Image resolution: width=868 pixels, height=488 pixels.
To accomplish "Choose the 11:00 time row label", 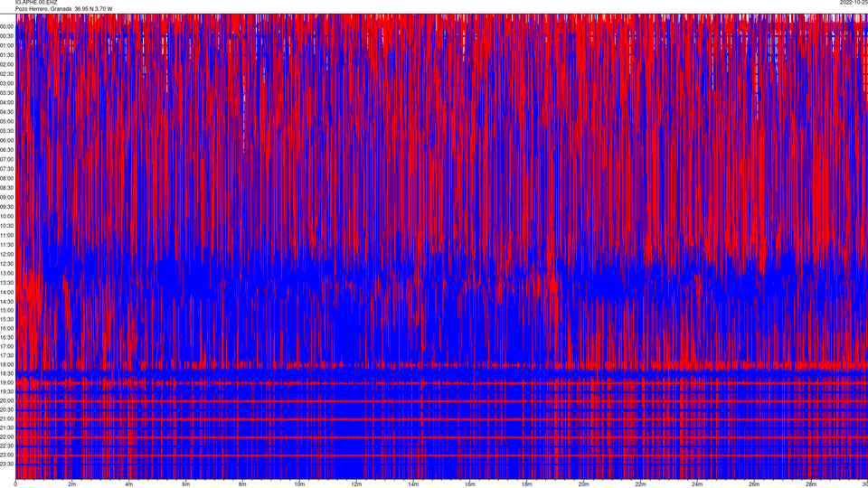I will click(x=6, y=235).
